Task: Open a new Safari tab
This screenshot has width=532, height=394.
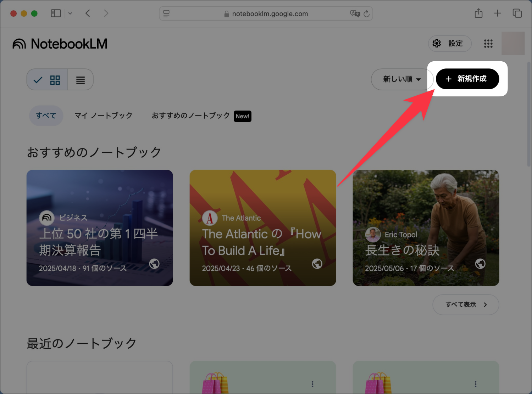Action: point(497,13)
